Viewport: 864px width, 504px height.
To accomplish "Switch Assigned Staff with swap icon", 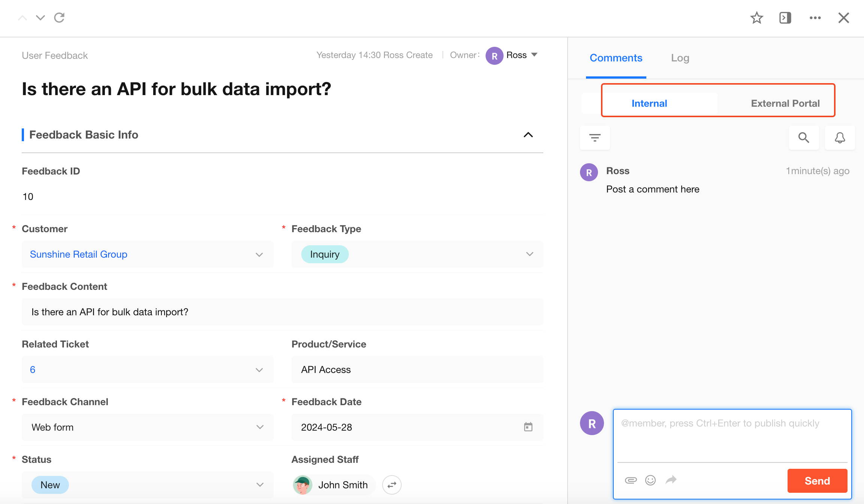I will tap(392, 485).
